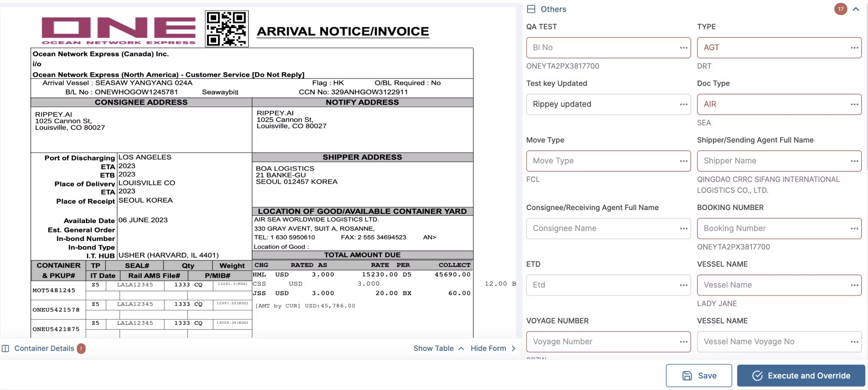The width and height of the screenshot is (868, 390).
Task: Click the QR code on the arrival notice
Action: [227, 29]
